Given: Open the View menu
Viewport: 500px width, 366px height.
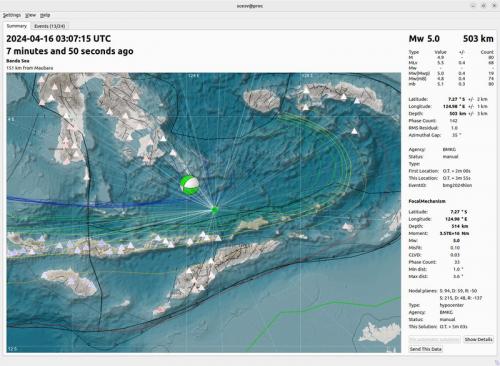Looking at the screenshot, I should click(x=30, y=15).
